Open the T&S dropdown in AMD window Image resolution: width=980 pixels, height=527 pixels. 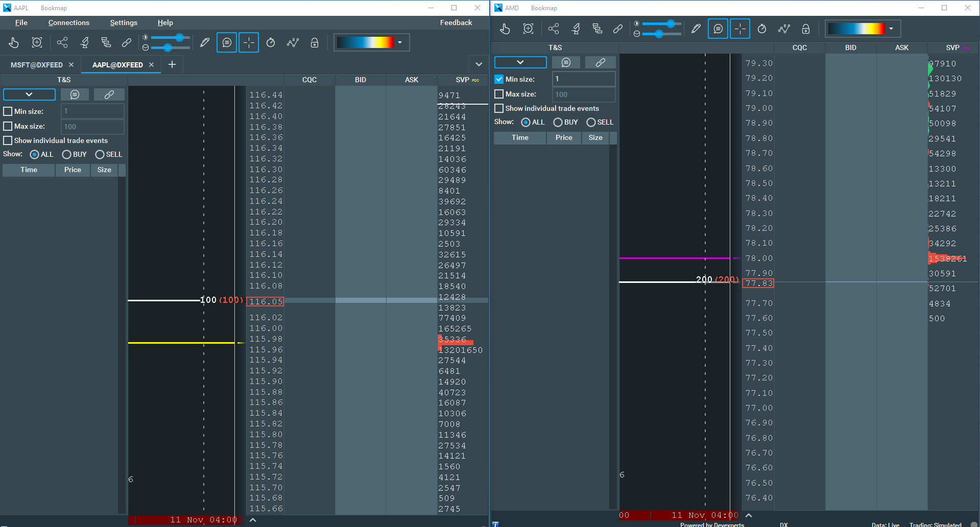[520, 62]
